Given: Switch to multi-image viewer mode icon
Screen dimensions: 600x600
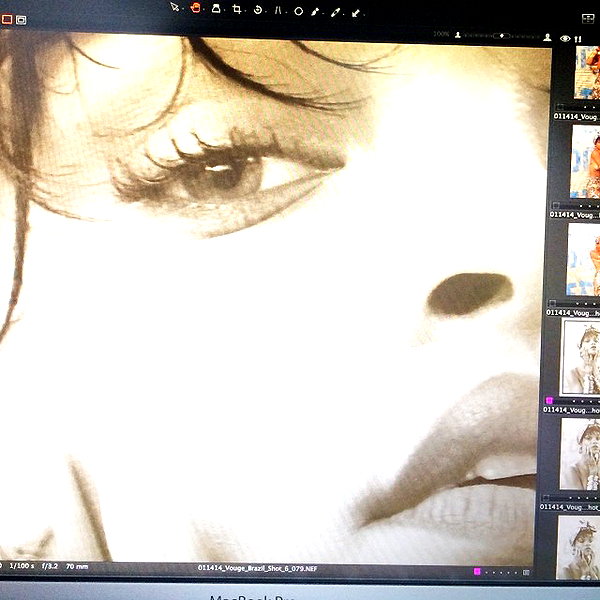Looking at the screenshot, I should [x=21, y=20].
